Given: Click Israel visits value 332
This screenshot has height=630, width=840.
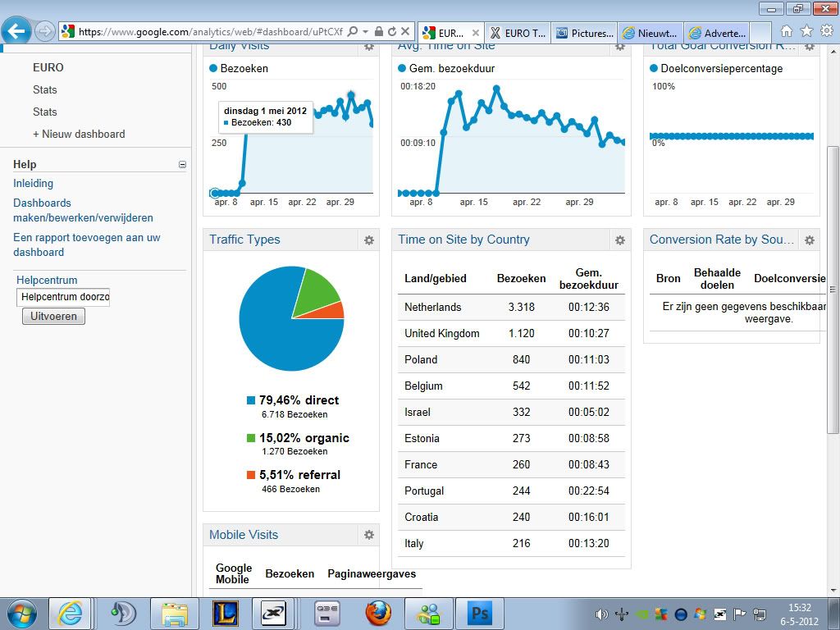Looking at the screenshot, I should click(x=521, y=412).
